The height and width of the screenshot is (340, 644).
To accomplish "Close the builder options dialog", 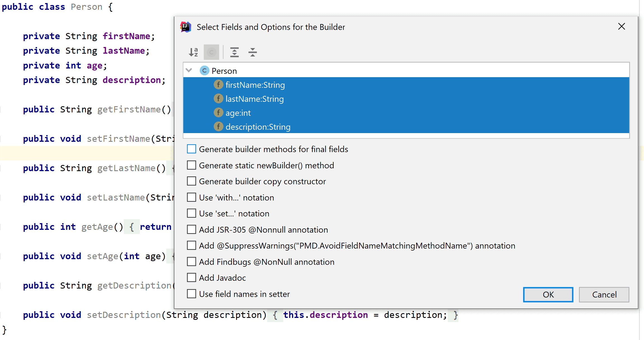I will click(x=621, y=27).
